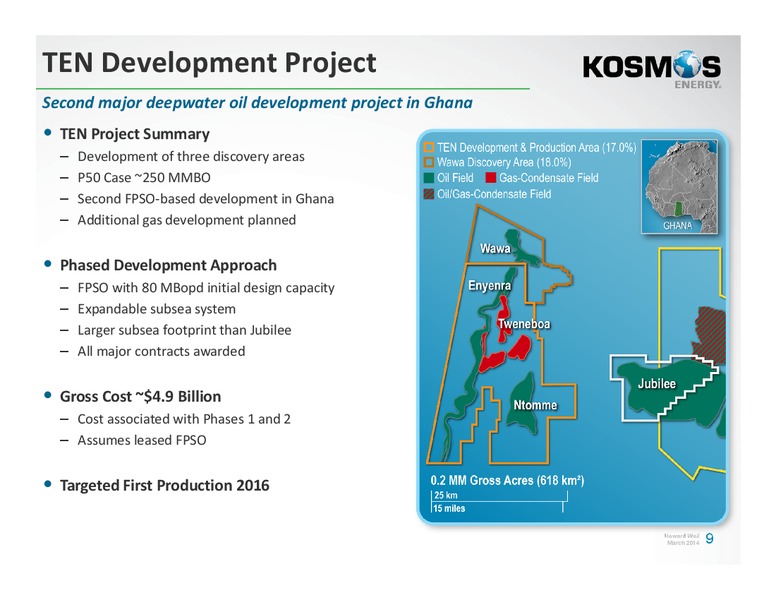Screen dimensions: 776x600
Task: Click the Wawa Discovery Area legend swatch
Action: 429,162
